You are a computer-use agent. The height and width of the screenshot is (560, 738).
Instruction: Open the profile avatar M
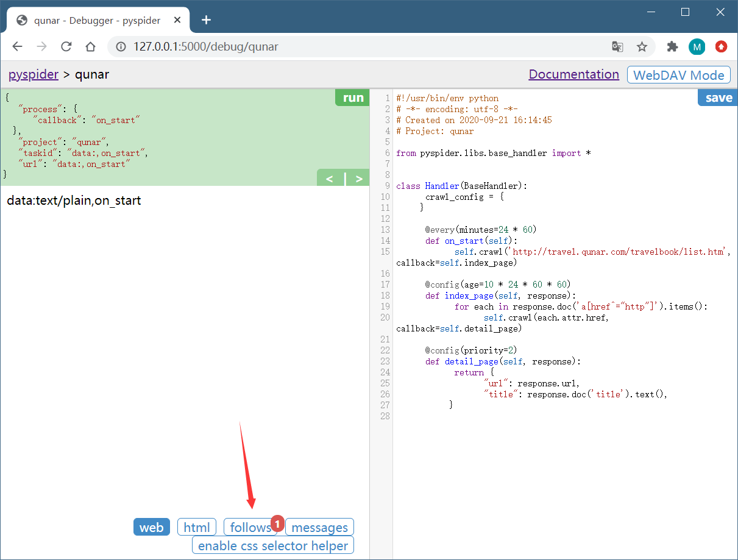[x=697, y=47]
